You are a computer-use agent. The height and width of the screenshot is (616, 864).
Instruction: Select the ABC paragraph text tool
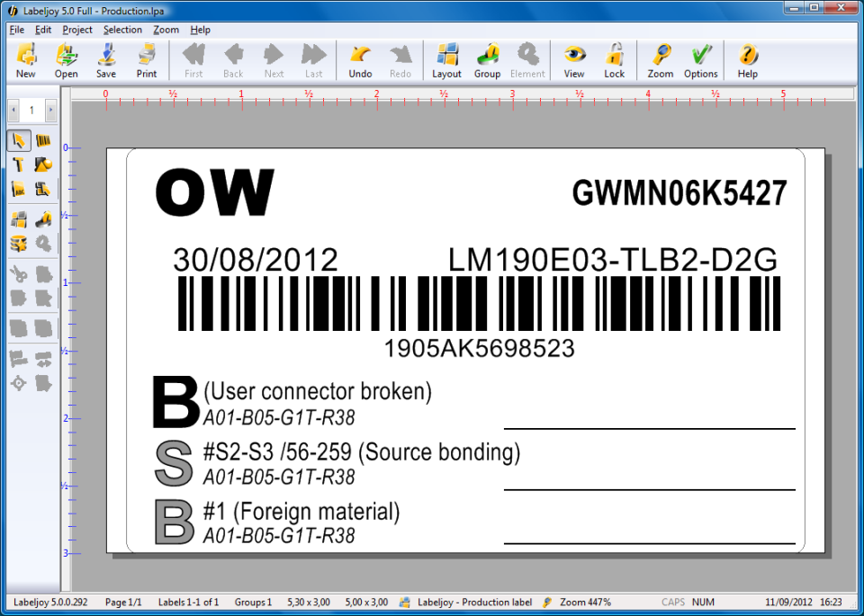coord(19,189)
